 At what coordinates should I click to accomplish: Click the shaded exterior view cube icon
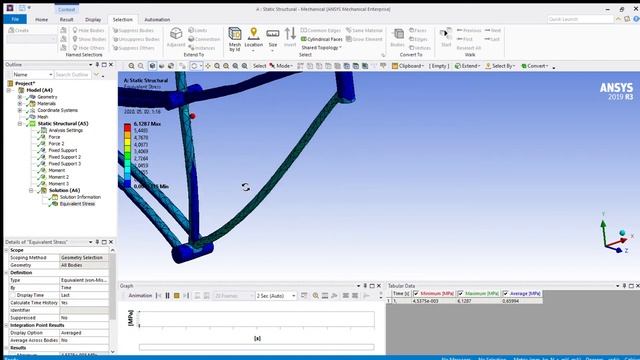(152, 66)
